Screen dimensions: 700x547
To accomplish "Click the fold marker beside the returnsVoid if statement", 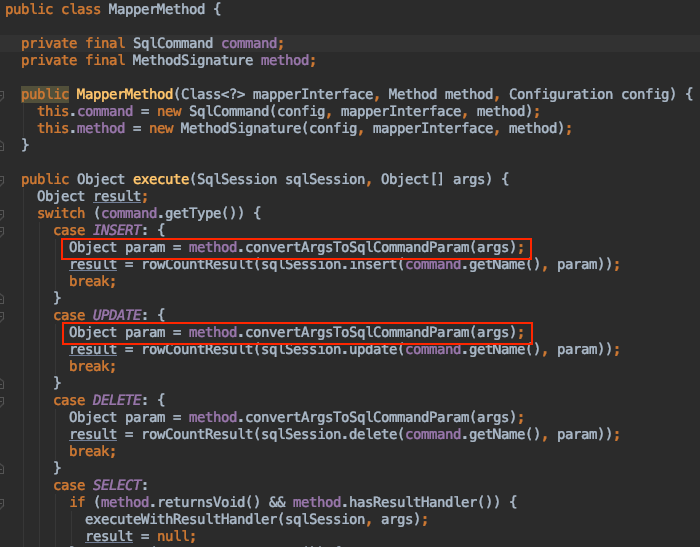I will 3,503.
